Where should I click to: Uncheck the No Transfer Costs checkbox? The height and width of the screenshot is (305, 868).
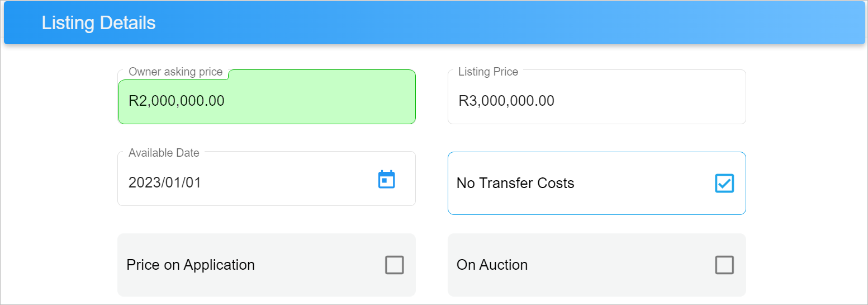click(x=724, y=183)
